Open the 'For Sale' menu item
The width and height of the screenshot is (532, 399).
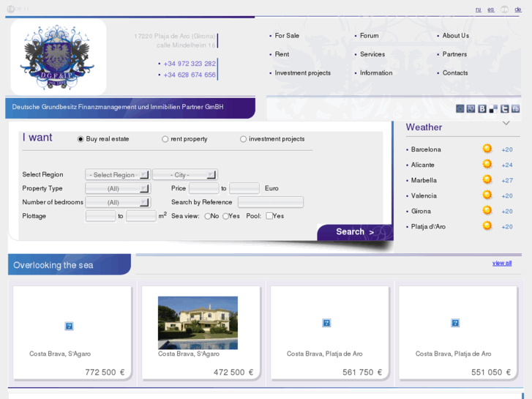coord(287,35)
